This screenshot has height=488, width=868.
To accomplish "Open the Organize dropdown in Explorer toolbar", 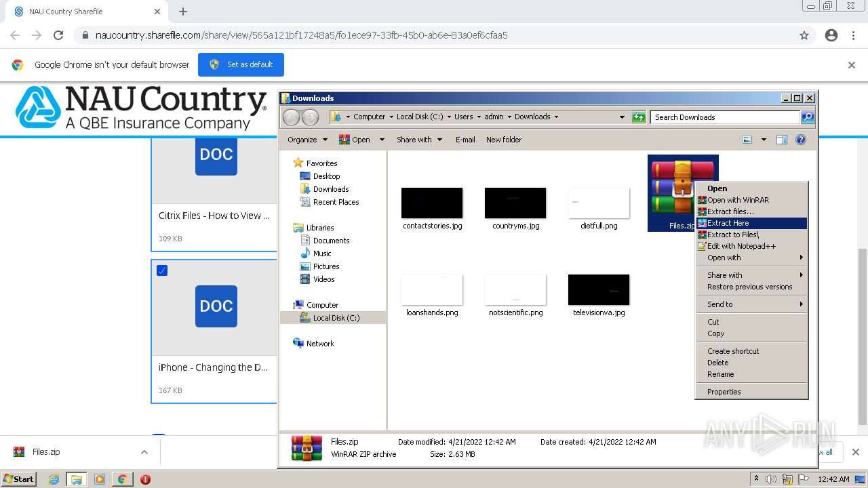I will (307, 140).
